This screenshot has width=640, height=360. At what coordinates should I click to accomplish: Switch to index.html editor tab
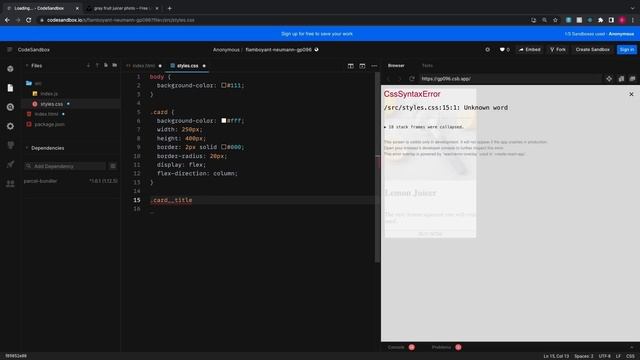click(144, 66)
